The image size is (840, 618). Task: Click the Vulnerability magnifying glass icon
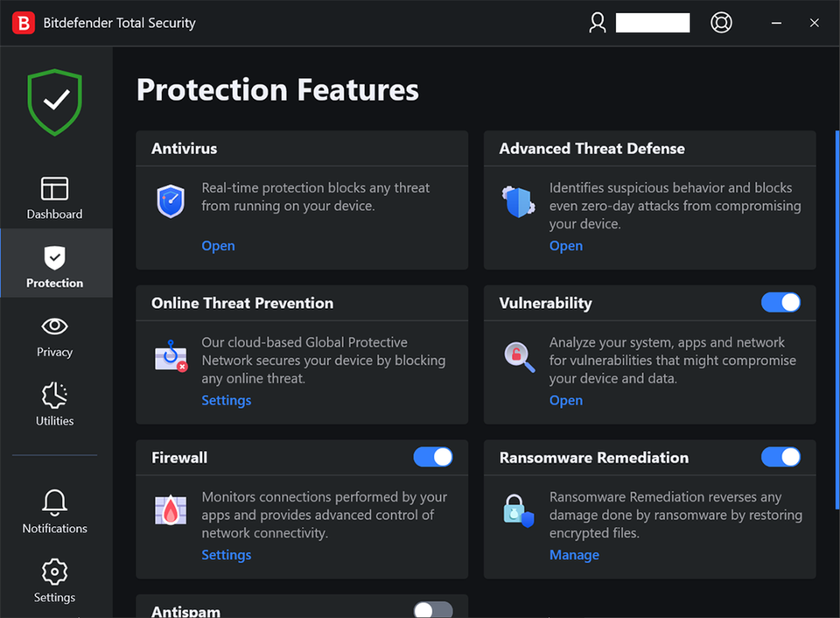click(x=518, y=355)
